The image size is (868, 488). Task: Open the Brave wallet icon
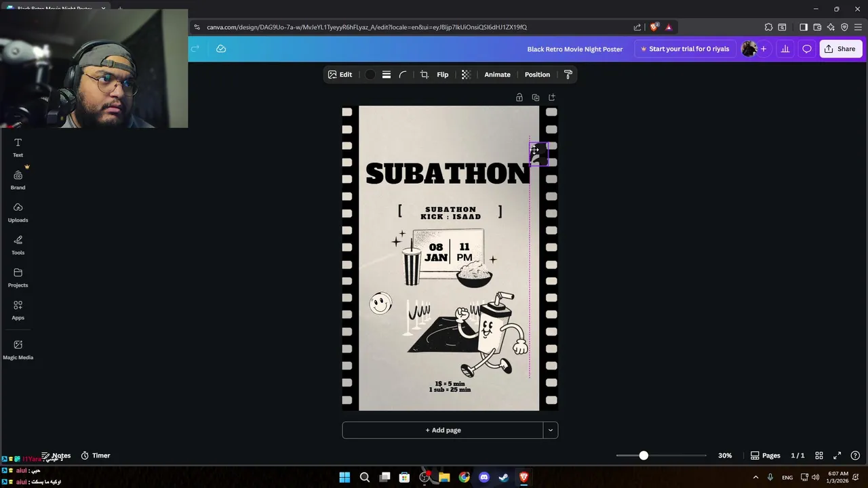pos(817,27)
